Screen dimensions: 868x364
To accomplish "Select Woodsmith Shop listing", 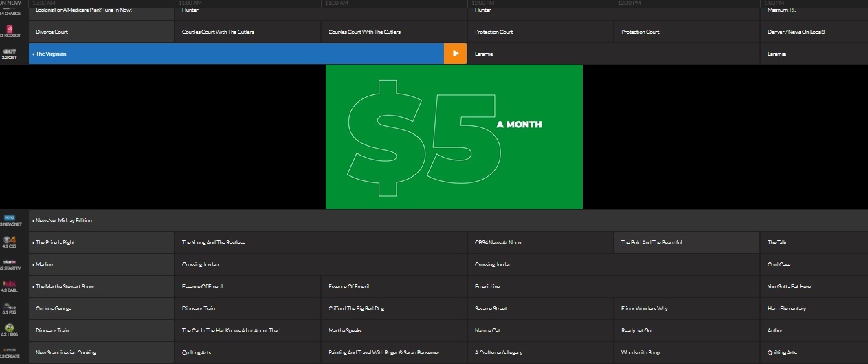I will pos(687,352).
